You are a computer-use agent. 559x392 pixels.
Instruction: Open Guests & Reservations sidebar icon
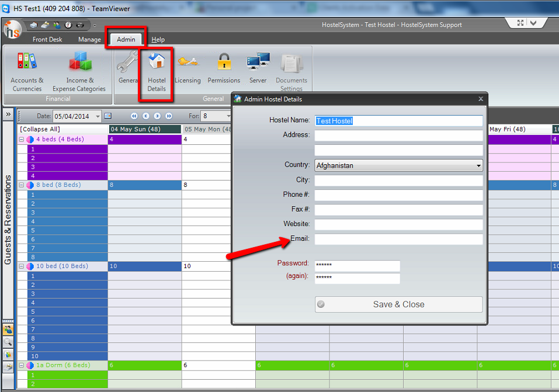coord(8,329)
